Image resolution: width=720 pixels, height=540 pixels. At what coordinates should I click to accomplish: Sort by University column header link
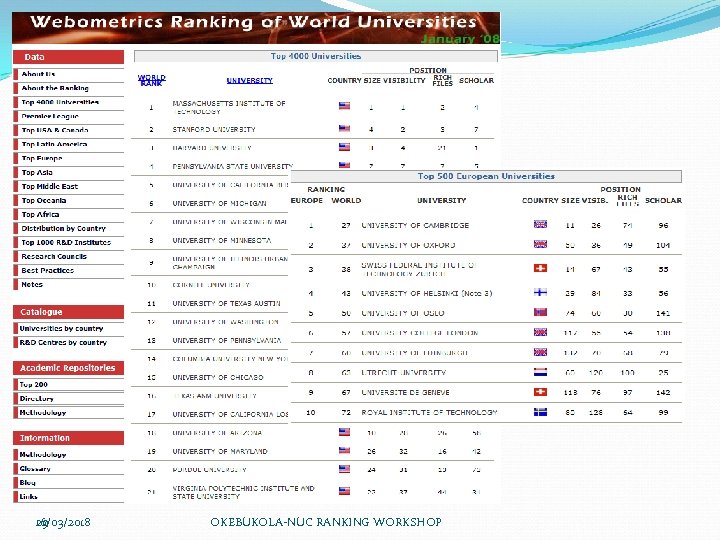[249, 80]
